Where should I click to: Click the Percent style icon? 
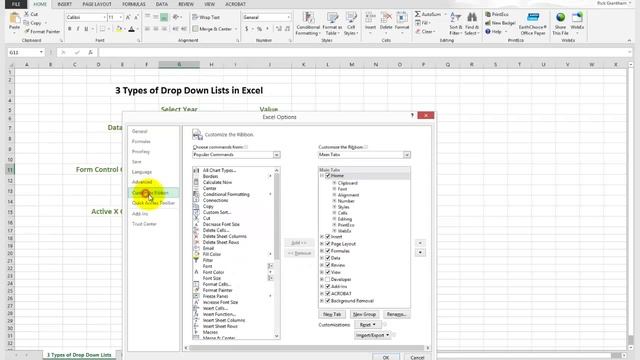tap(259, 29)
